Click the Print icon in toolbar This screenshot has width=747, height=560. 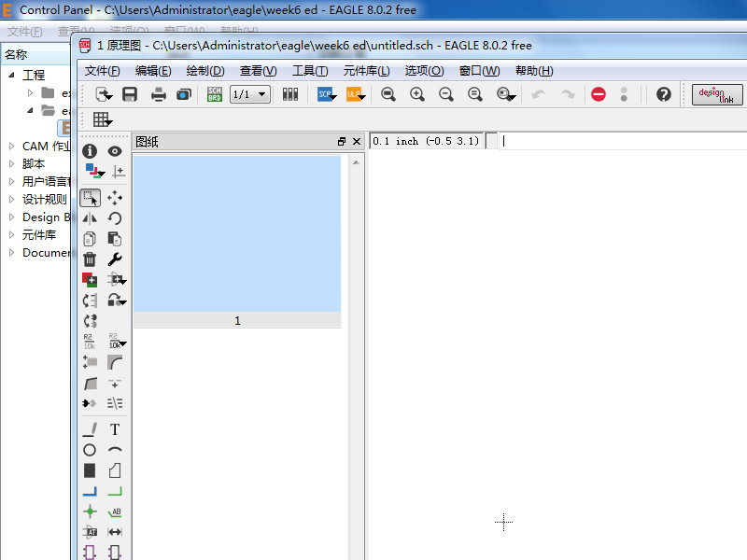coord(158,94)
